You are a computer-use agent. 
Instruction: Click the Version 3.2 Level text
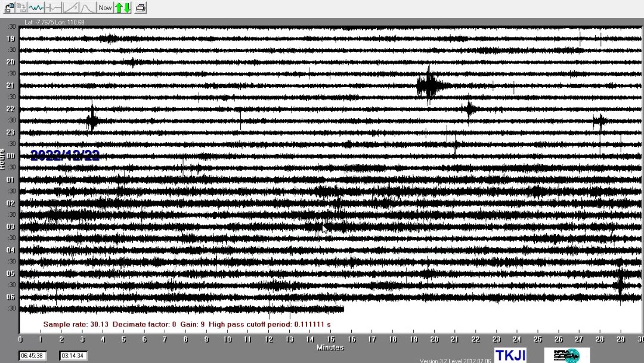[455, 361]
